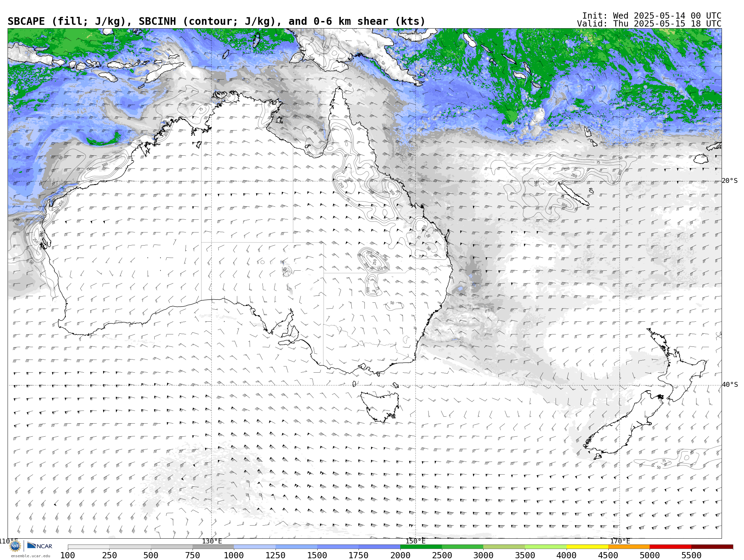Click the 20°S latitude label
The width and height of the screenshot is (744, 560).
click(x=730, y=181)
